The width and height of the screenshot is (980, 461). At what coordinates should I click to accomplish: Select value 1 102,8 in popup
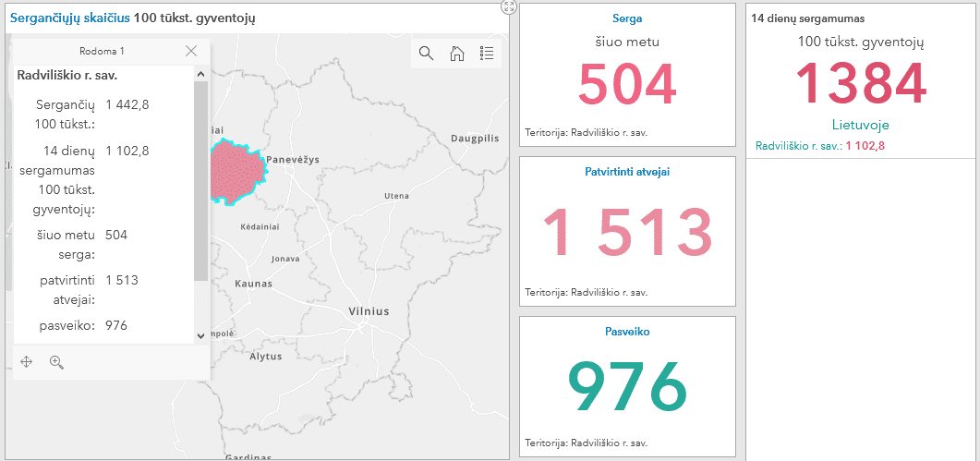(127, 151)
